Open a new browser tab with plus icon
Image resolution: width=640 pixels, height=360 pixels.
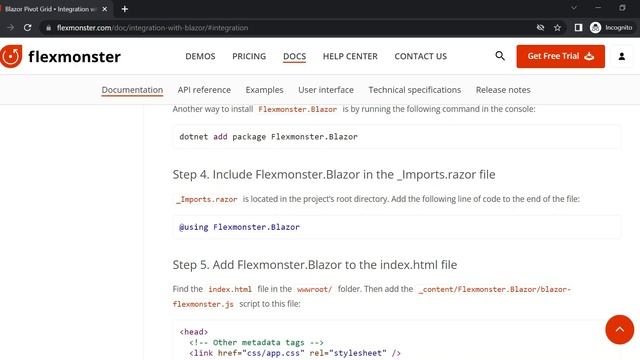(125, 9)
